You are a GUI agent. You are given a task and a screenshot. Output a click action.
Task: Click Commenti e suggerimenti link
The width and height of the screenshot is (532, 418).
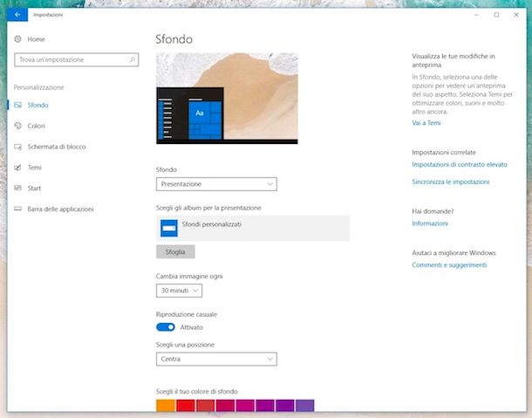449,265
